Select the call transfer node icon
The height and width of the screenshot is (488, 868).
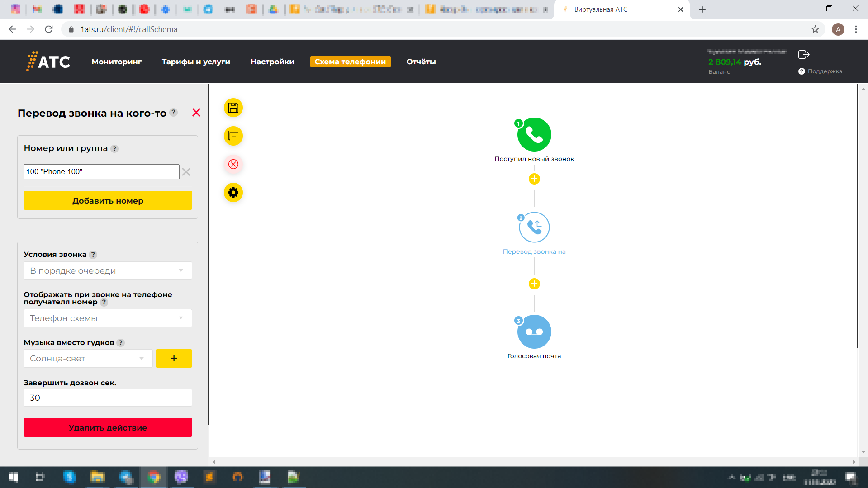click(534, 227)
